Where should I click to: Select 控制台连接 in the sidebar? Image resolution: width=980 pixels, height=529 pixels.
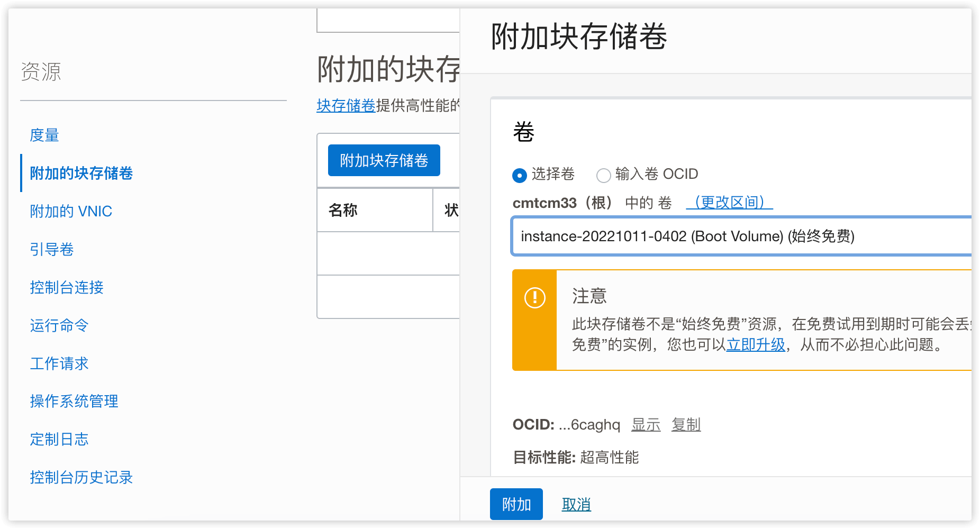tap(66, 287)
